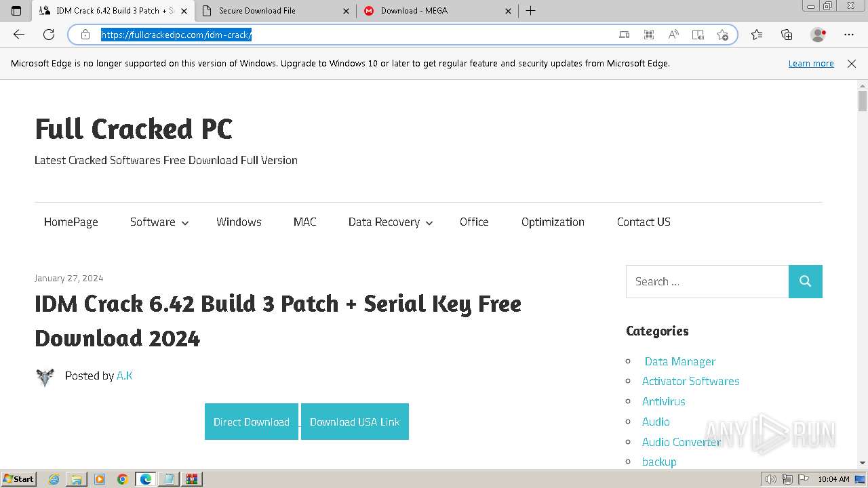The width and height of the screenshot is (868, 488).
Task: Open Edge Settings and more menu
Action: pyautogui.click(x=849, y=35)
